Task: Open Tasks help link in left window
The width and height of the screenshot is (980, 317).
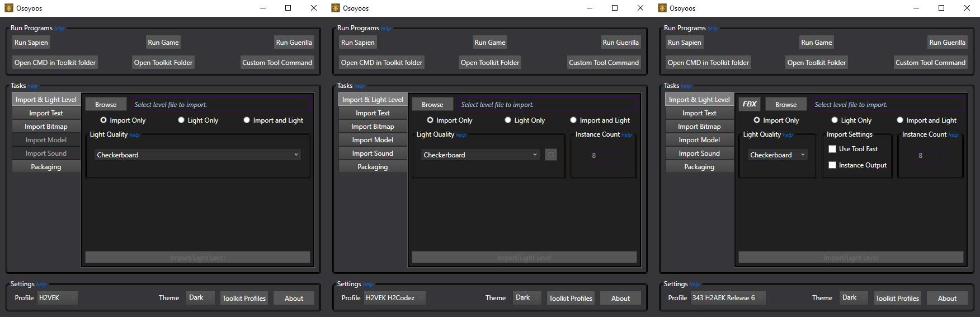Action: pos(33,86)
